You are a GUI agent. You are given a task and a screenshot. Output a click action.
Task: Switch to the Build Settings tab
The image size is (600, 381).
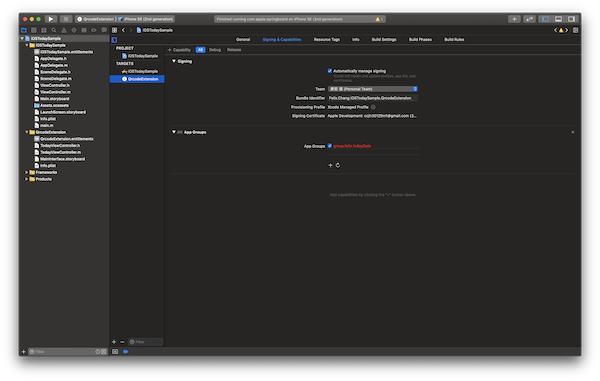point(384,39)
